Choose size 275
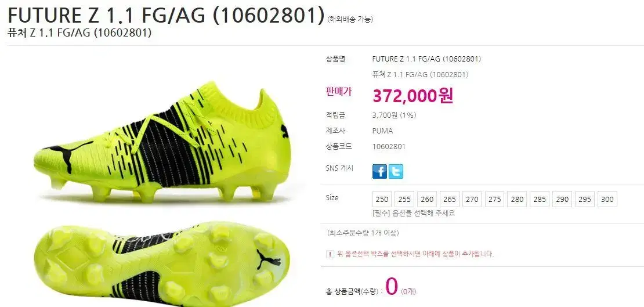644x307 pixels. coord(495,199)
